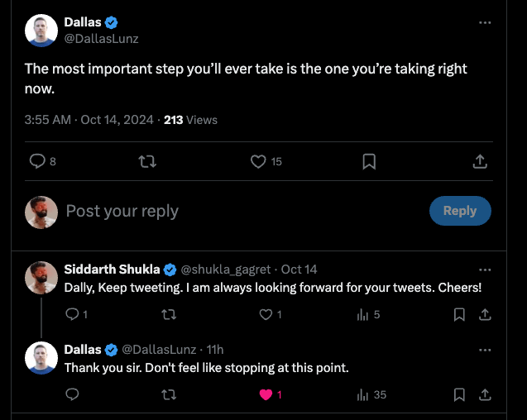Open more options on the main tweet
The width and height of the screenshot is (527, 420).
click(x=485, y=22)
